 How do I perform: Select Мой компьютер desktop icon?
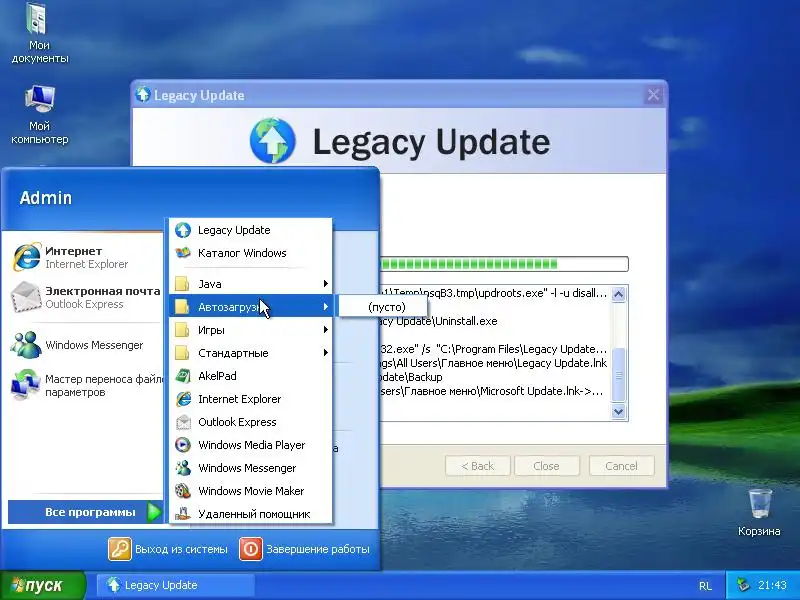39,115
